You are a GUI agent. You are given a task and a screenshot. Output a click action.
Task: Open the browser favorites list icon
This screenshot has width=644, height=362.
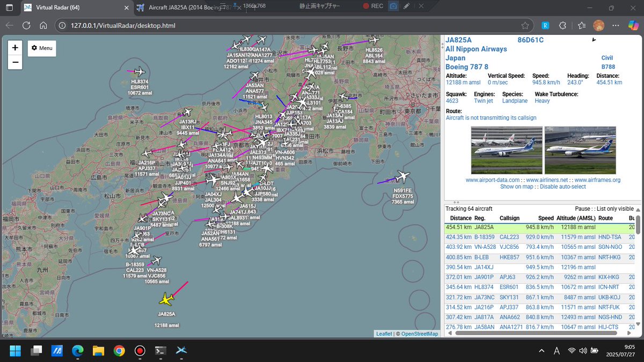pos(582,25)
